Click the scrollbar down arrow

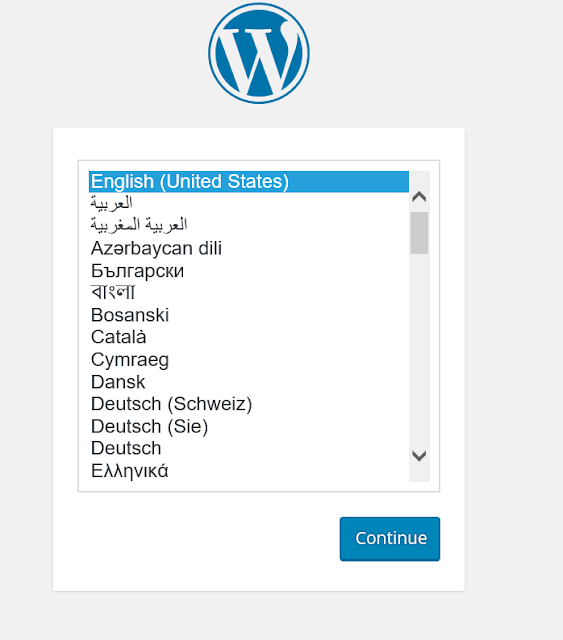pyautogui.click(x=419, y=456)
